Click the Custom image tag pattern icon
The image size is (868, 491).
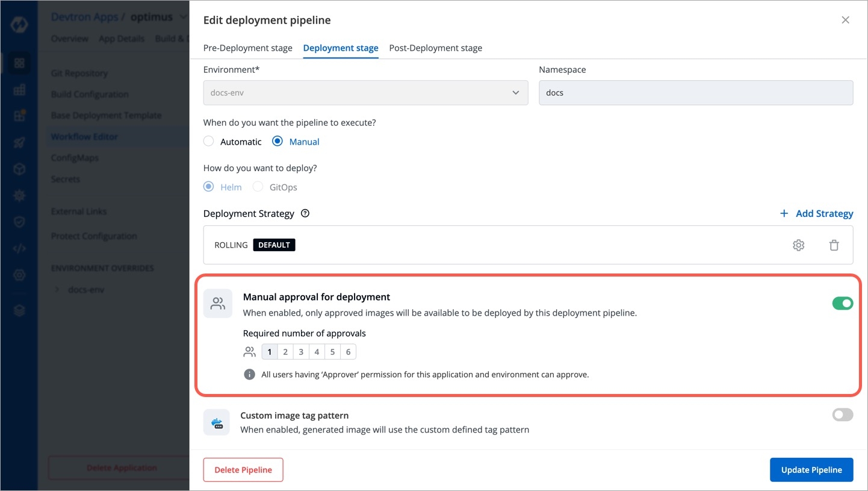pyautogui.click(x=217, y=422)
